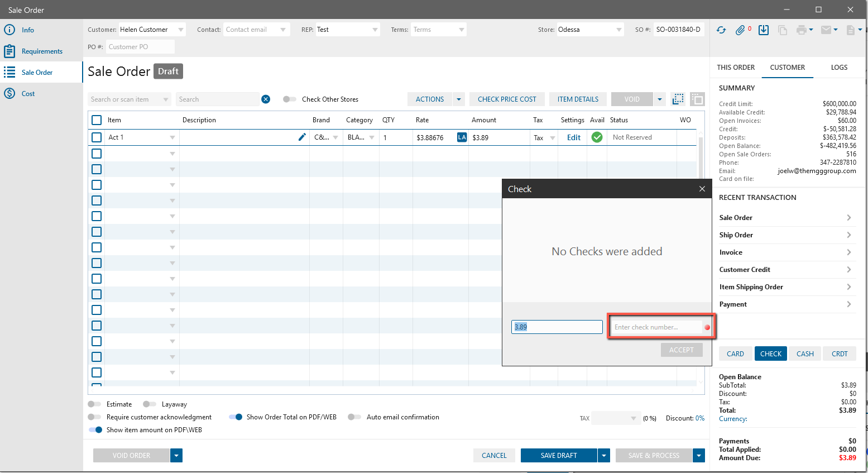Tick the checkbox for the Act 1 row
This screenshot has height=473, width=868.
point(97,137)
